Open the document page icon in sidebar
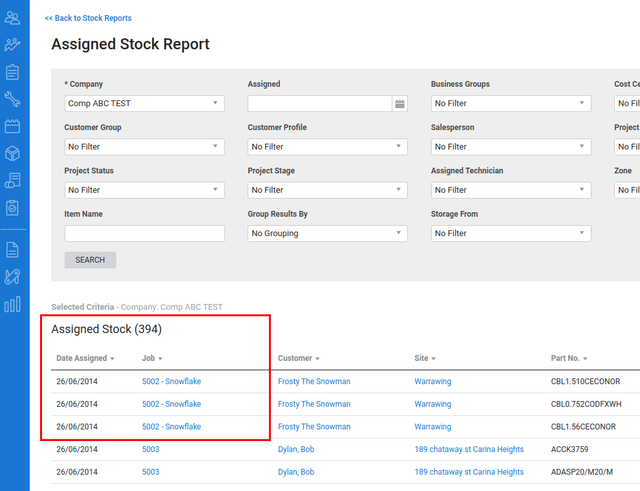This screenshot has width=640, height=491. click(12, 250)
